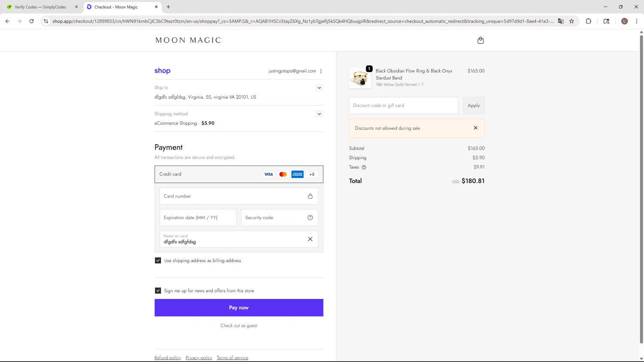The width and height of the screenshot is (644, 362).
Task: Open the Chrome three-dot menu
Action: pos(636,21)
